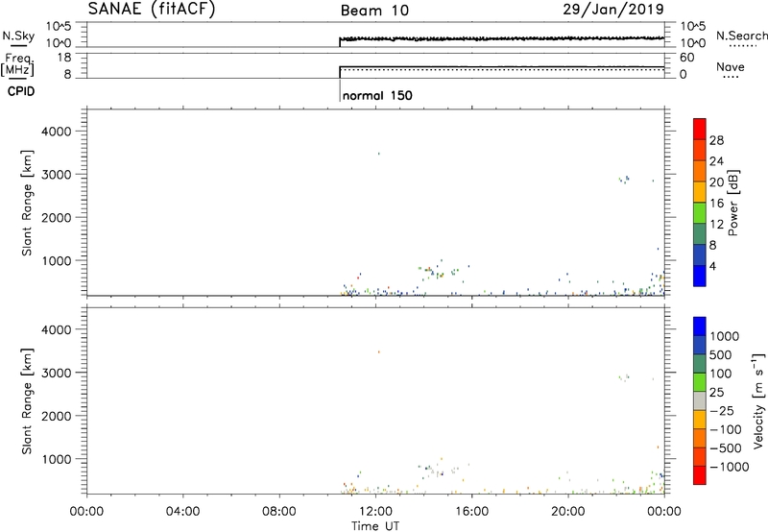Screen dimensions: 768x532
Task: Click the "N.Search" legend label
Action: click(x=741, y=36)
